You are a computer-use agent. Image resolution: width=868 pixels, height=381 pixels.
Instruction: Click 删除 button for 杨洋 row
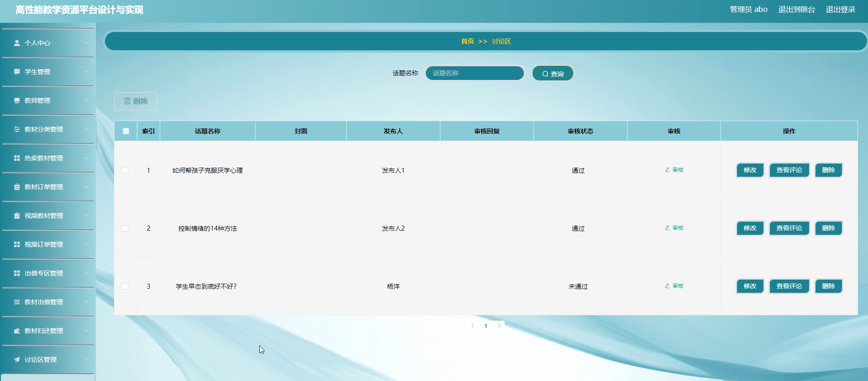(828, 286)
